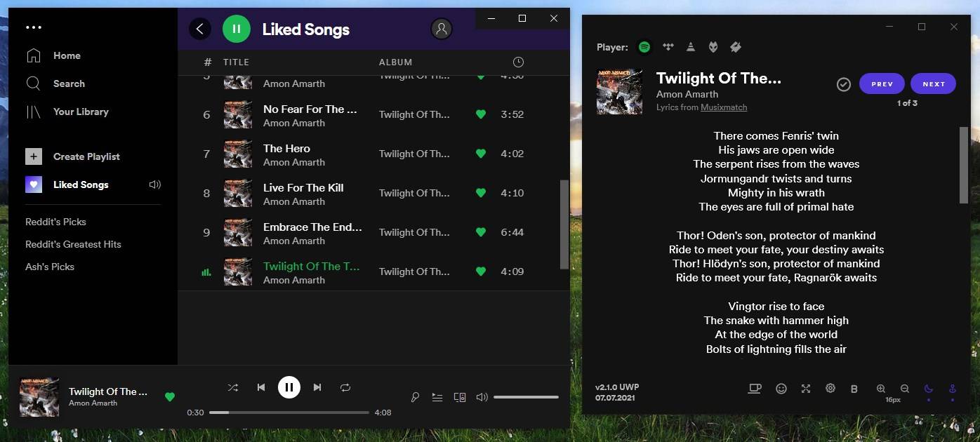Increase lyrics font with zoom-in magnifier

[x=881, y=389]
